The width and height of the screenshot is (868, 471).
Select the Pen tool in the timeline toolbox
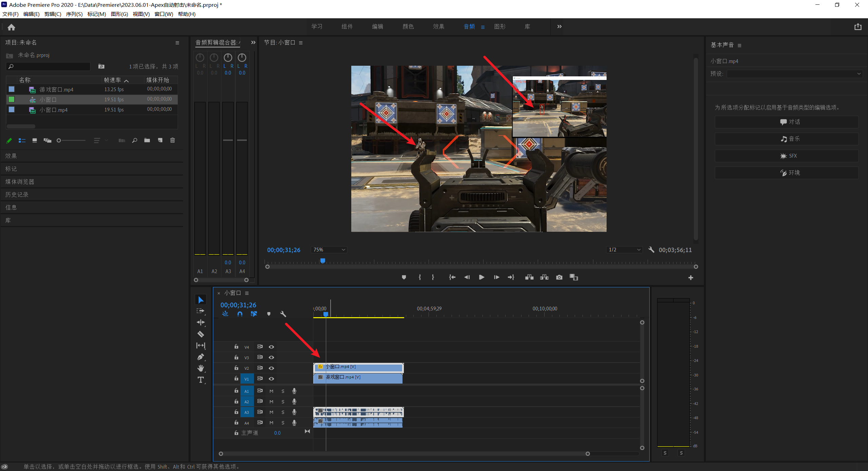[201, 357]
